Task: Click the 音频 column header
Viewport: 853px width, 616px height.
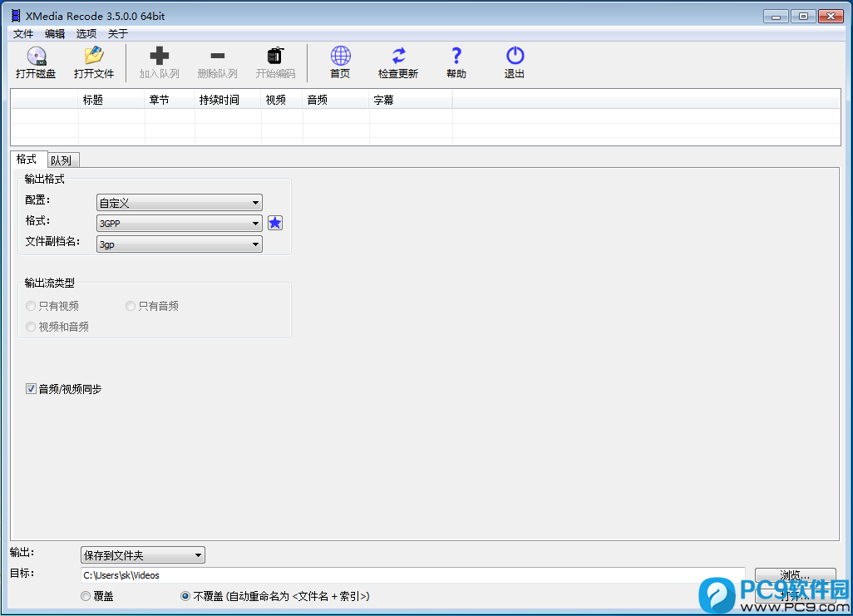Action: 336,100
